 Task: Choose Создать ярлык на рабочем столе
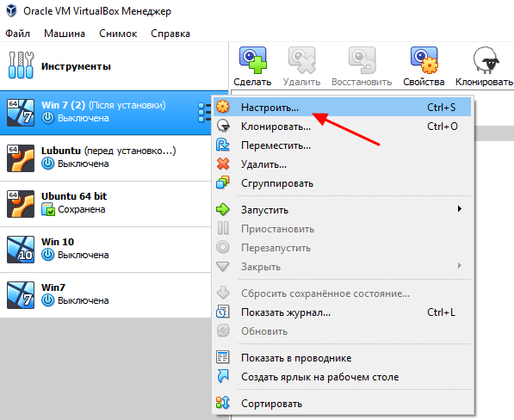pyautogui.click(x=342, y=377)
